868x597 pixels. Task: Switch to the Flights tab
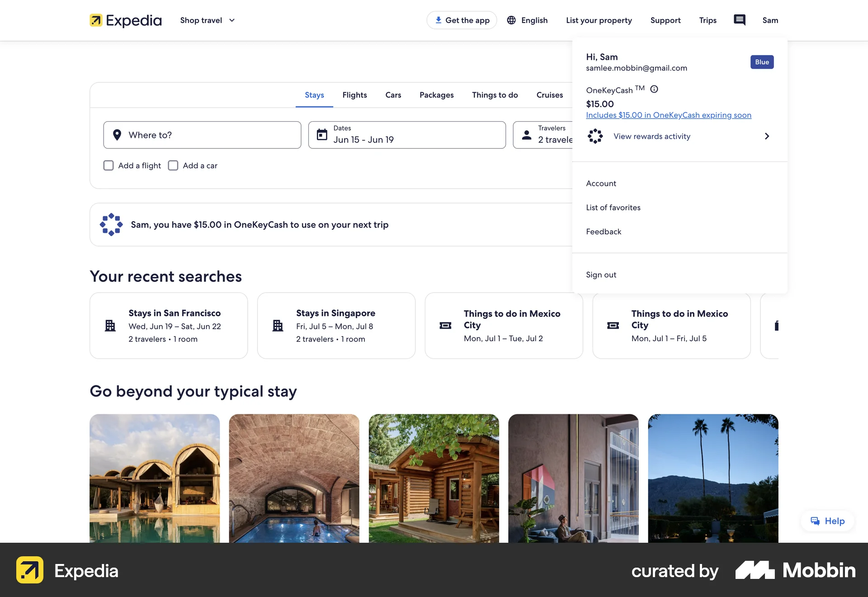(354, 95)
